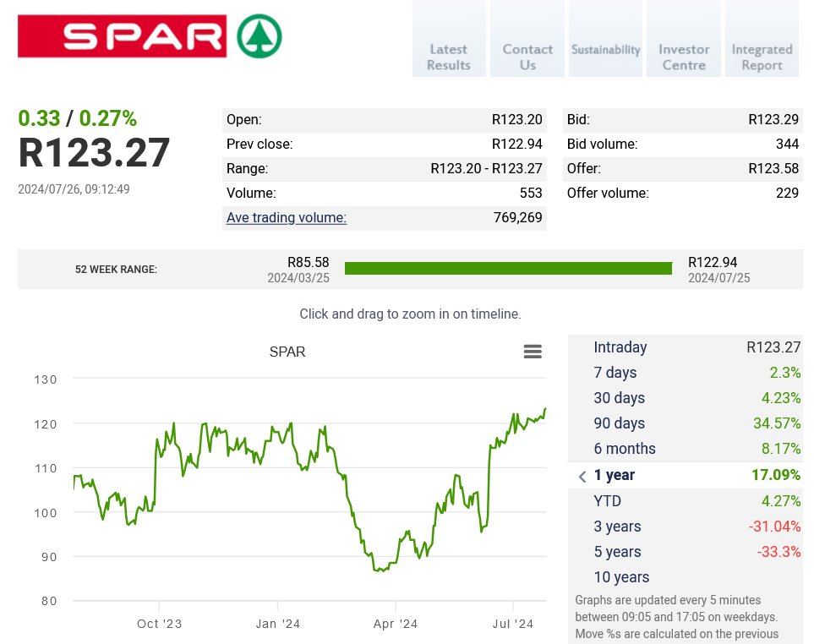This screenshot has width=814, height=644.
Task: Click the 0.33 / 0.27% change value
Action: [x=78, y=118]
